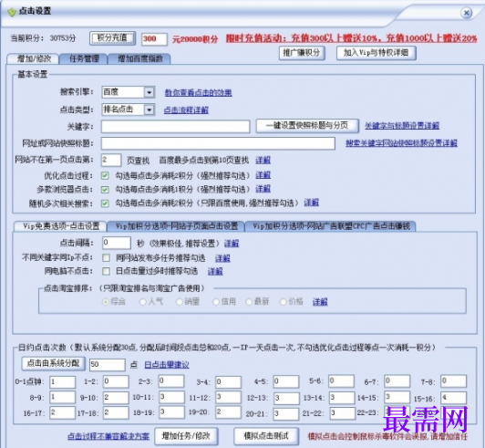The width and height of the screenshot is (485, 448).
Task: Click the page number field showing 2
Action: coord(111,160)
